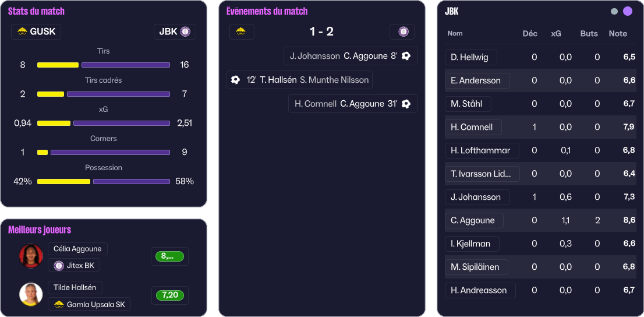Image resolution: width=644 pixels, height=317 pixels.
Task: Open the JBK team button in Stats du match
Action: [175, 31]
